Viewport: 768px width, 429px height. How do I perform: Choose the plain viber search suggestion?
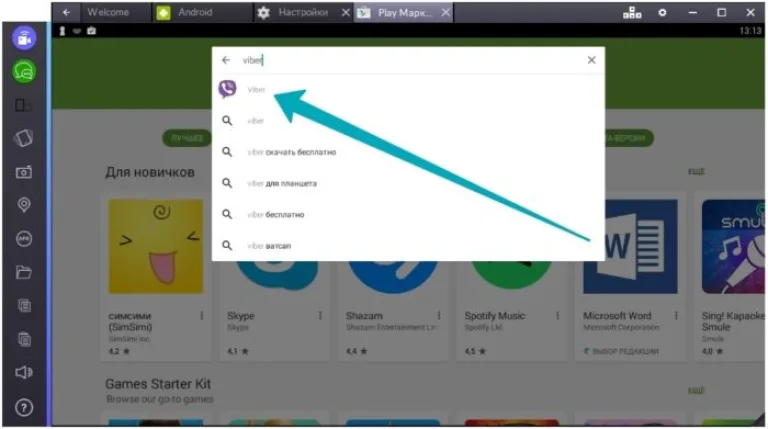pyautogui.click(x=408, y=120)
